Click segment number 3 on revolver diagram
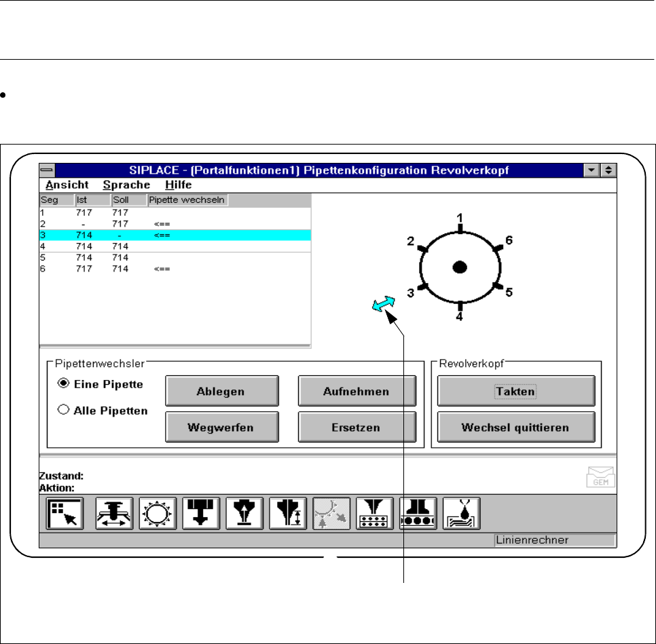 pos(410,293)
